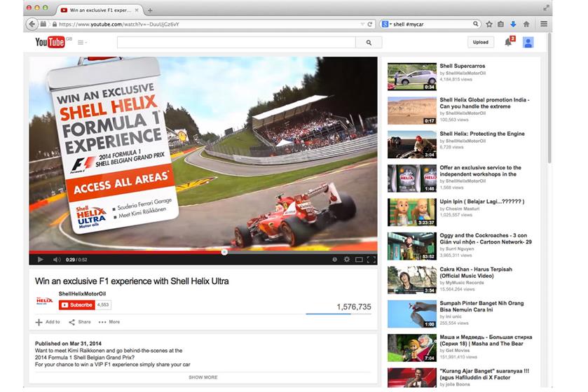This screenshot has height=392, width=588.
Task: Click the bookmark star icon in toolbar
Action: point(489,24)
